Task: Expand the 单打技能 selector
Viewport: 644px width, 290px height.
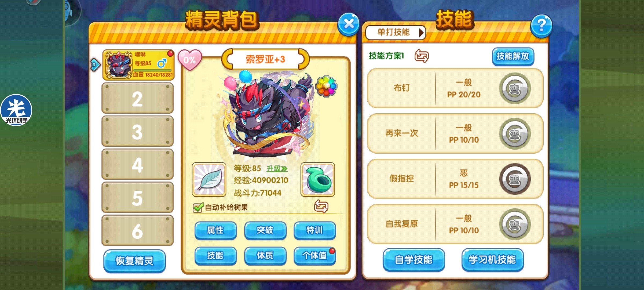Action: click(395, 32)
